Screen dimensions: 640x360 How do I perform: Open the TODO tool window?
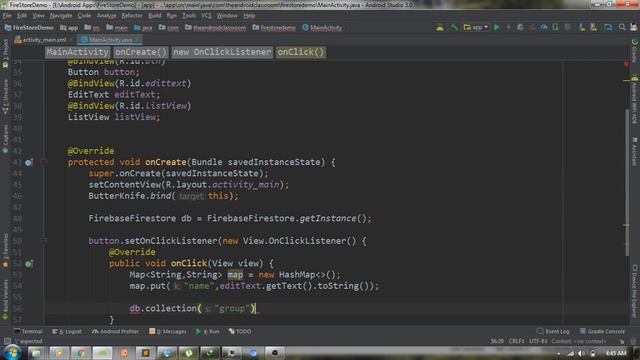(240, 331)
